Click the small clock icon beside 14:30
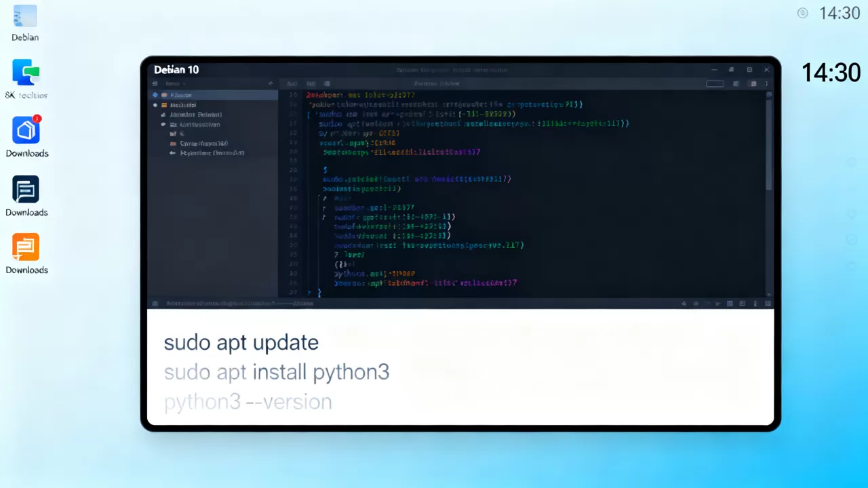 pos(803,13)
